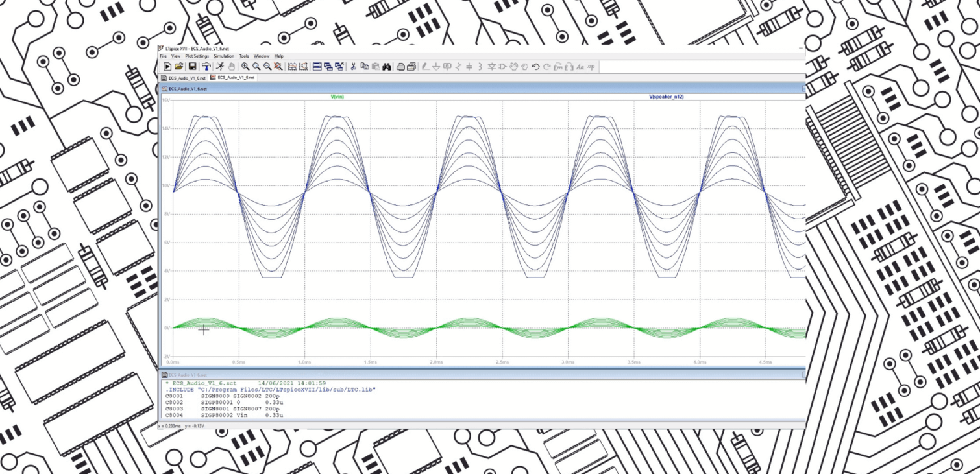This screenshot has width=980, height=474.
Task: Click the 2.5ms label on the time axis
Action: point(501,362)
